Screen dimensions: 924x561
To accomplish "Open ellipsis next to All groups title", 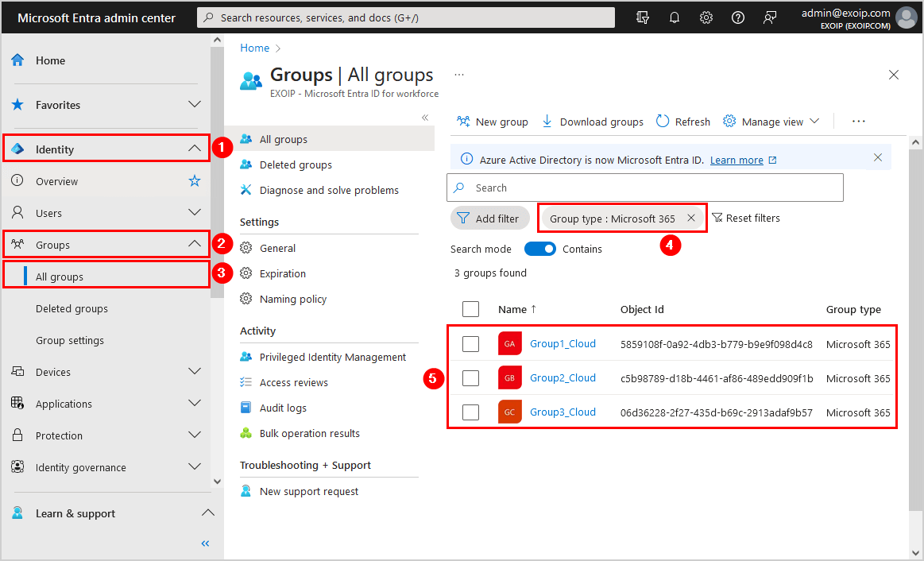I will pos(459,75).
